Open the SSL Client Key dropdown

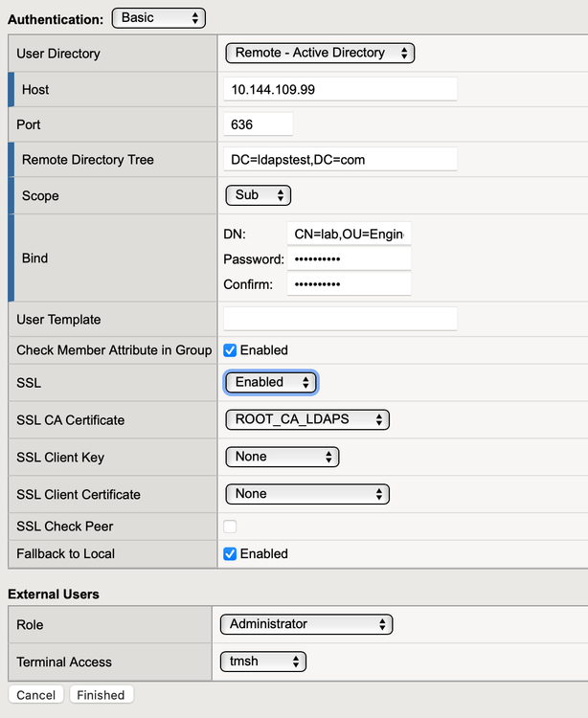[282, 457]
